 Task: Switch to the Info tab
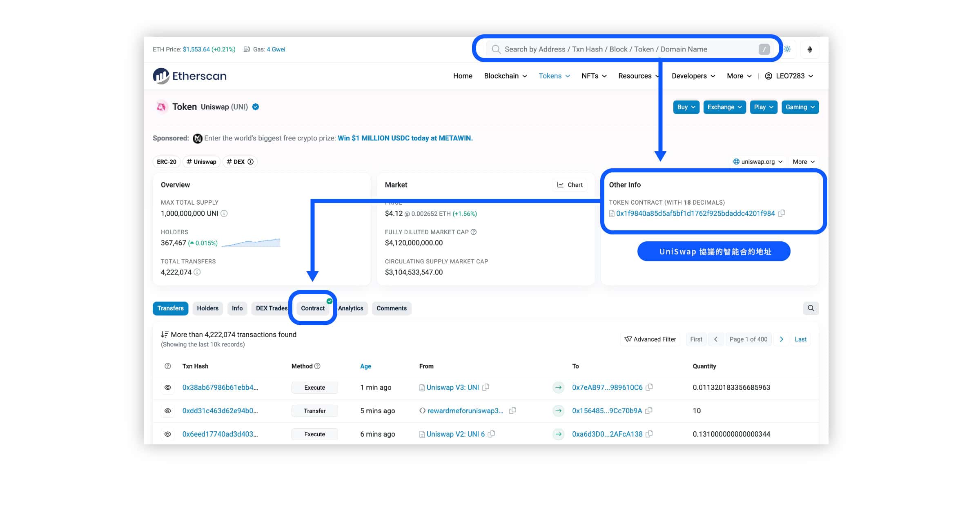237,308
